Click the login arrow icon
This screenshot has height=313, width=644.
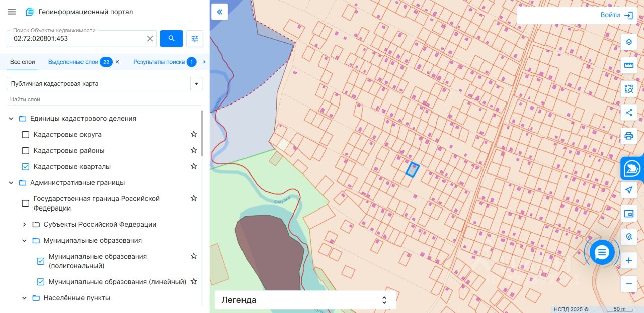628,15
